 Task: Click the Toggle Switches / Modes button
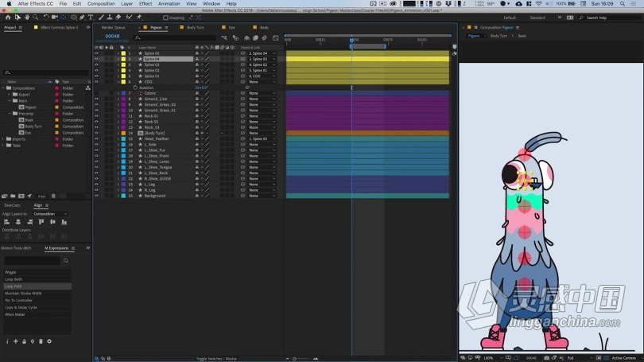click(216, 358)
